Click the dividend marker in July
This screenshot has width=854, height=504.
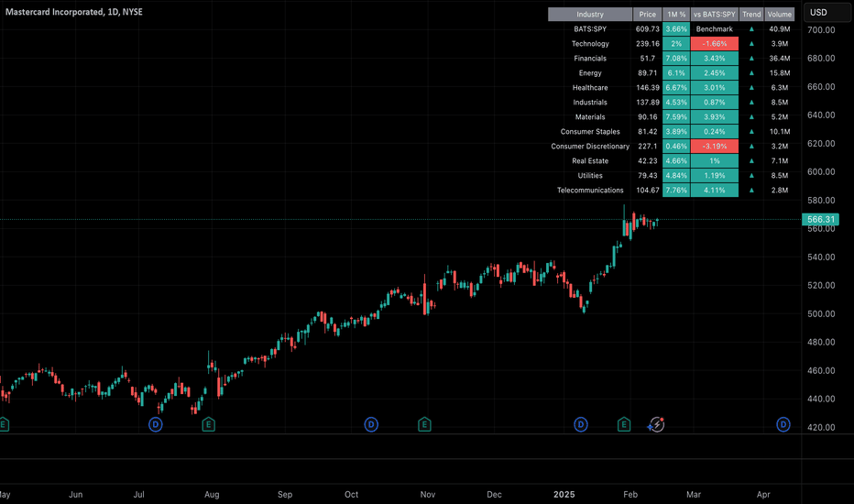155,424
